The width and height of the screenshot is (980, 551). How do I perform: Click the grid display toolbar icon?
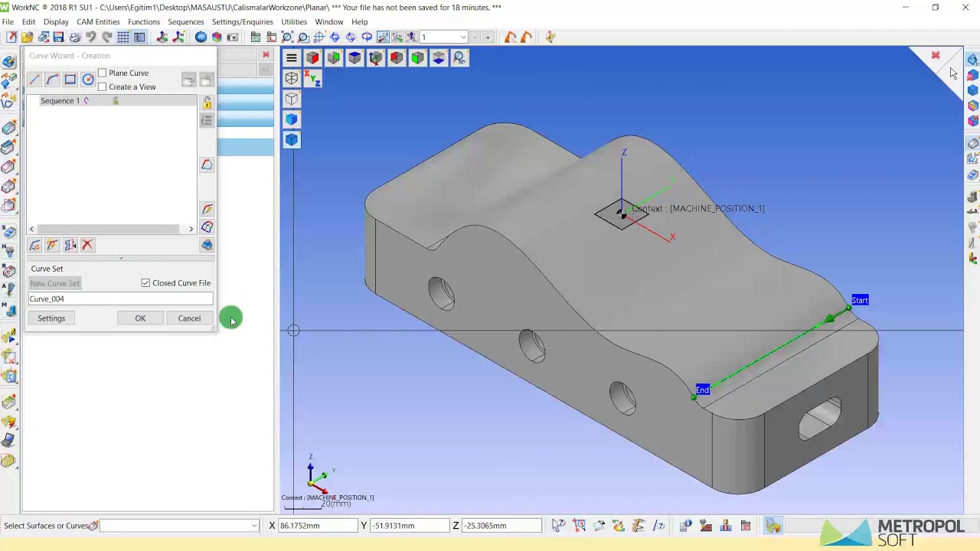point(123,37)
